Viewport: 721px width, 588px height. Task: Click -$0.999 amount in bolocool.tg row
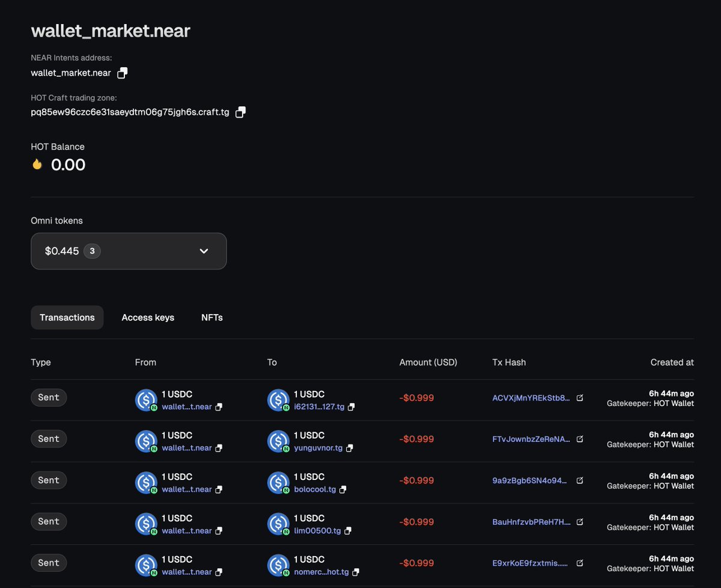click(416, 480)
